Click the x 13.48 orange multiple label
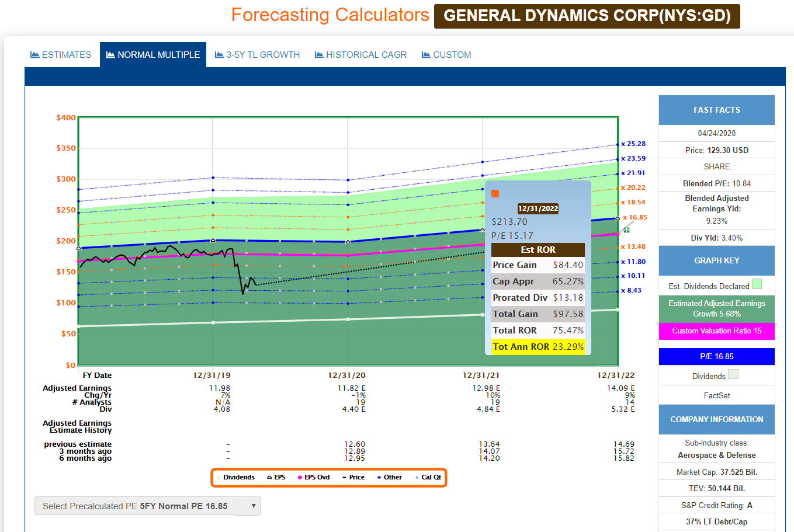This screenshot has height=532, width=794. [x=633, y=246]
